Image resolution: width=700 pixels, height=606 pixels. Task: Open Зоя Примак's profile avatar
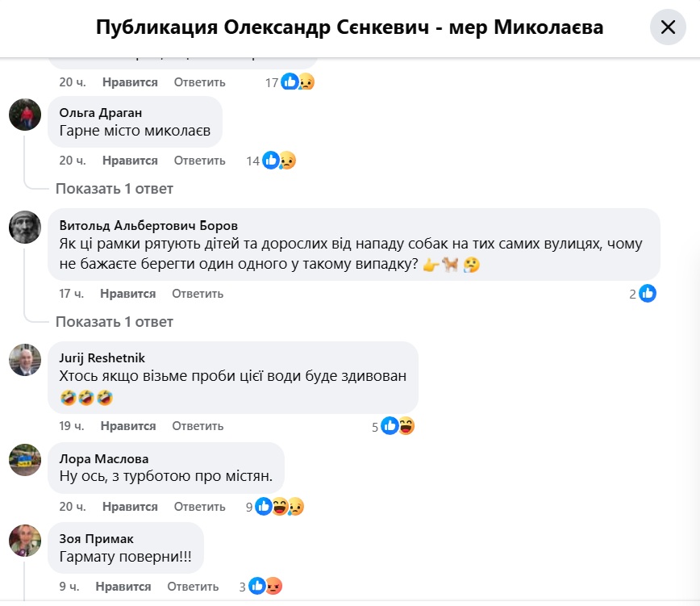(x=25, y=540)
